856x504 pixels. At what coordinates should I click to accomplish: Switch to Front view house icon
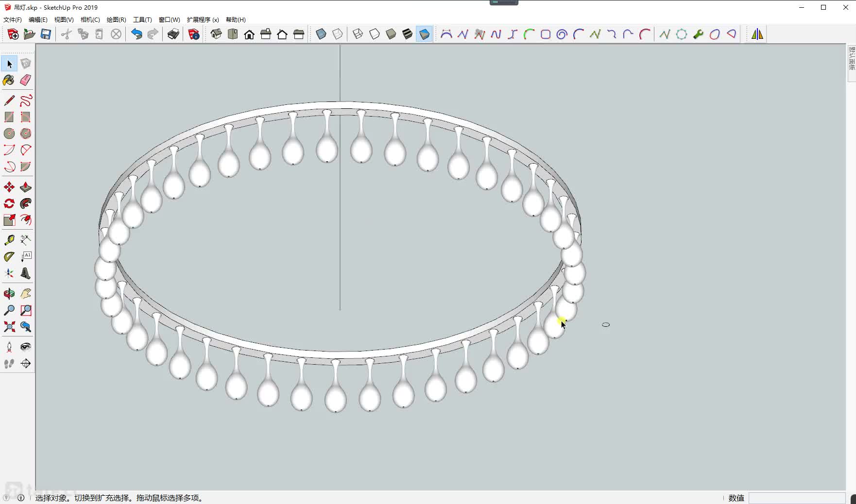pos(249,34)
